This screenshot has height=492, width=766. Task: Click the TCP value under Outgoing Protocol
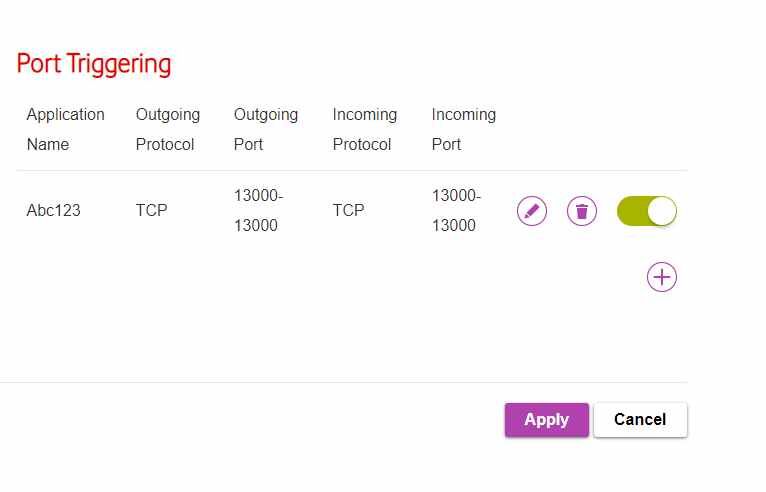(x=151, y=211)
